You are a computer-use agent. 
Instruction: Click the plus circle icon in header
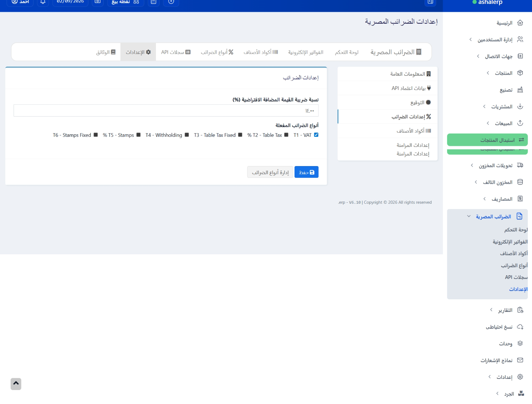pos(171,2)
